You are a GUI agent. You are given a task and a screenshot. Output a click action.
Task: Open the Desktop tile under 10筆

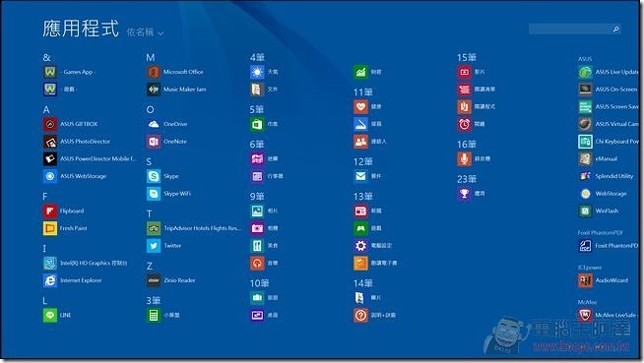(265, 315)
